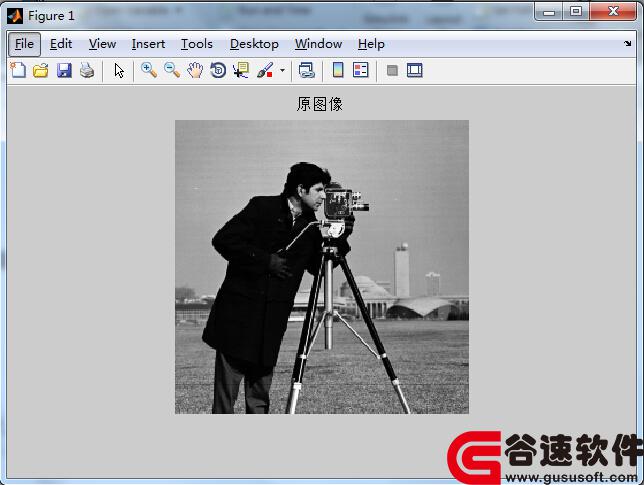The width and height of the screenshot is (644, 485).
Task: Minimize the Figure 1 window
Action: (x=549, y=12)
